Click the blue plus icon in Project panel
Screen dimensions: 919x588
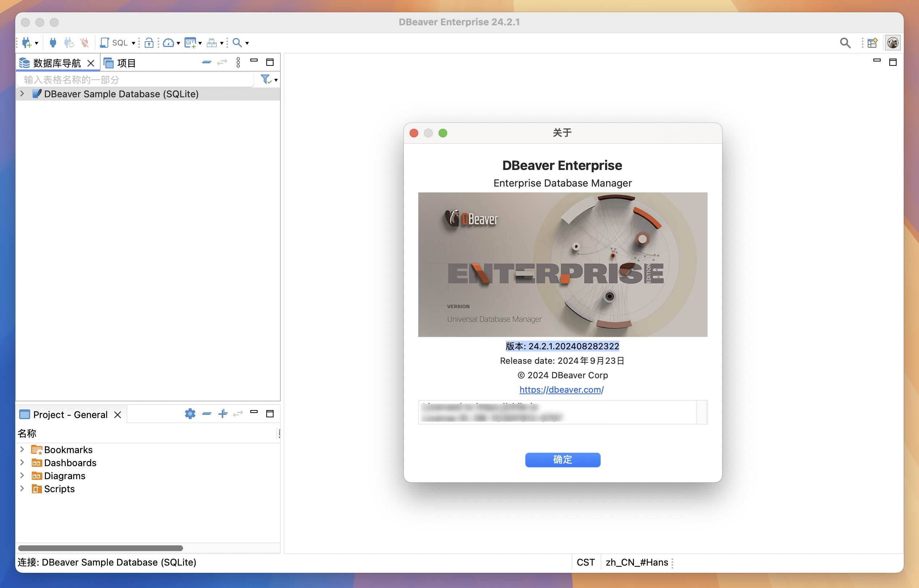click(x=223, y=413)
